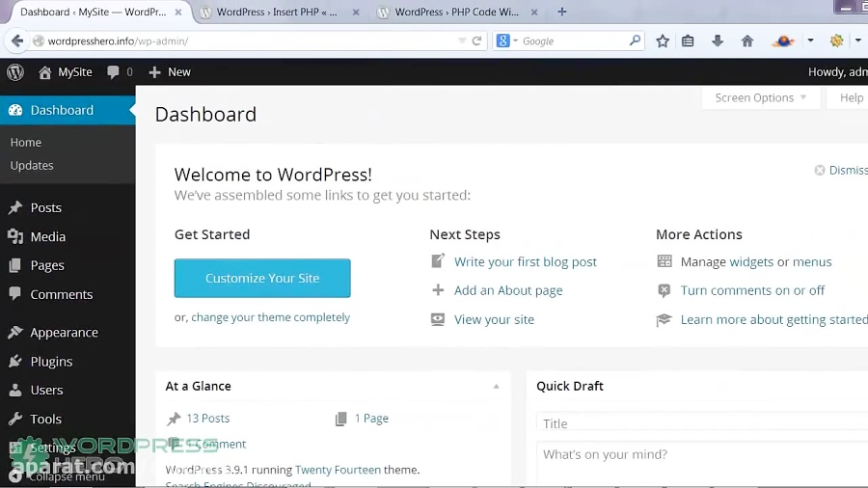Open the comments bubble in admin bar
Viewport: 868px width, 488px height.
(x=113, y=72)
